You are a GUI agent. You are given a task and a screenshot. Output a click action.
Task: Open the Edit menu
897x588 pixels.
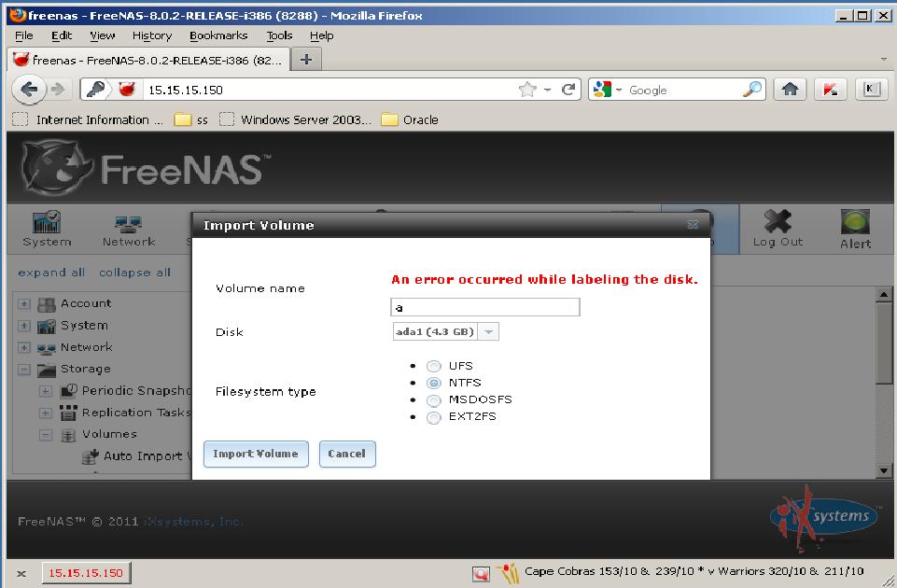pyautogui.click(x=62, y=35)
